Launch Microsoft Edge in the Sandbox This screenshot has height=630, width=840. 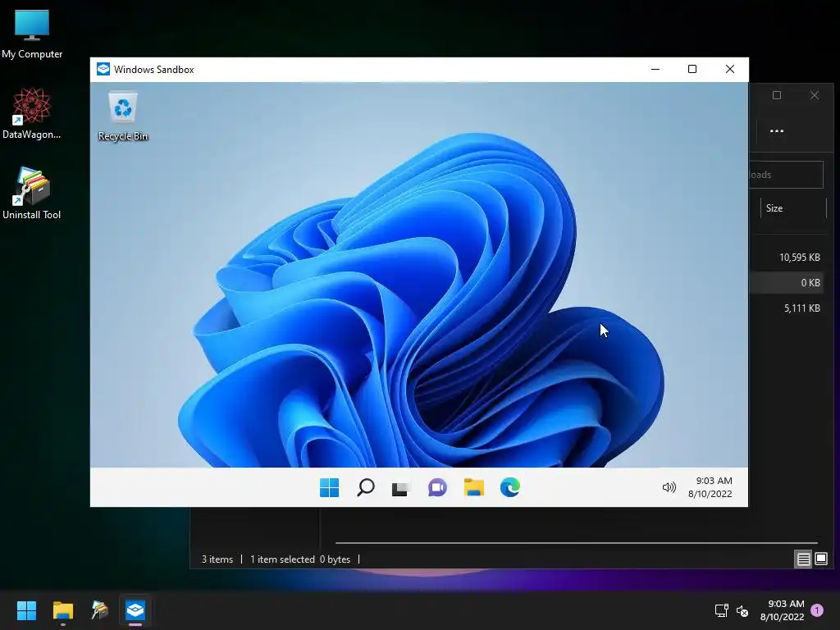[x=510, y=487]
